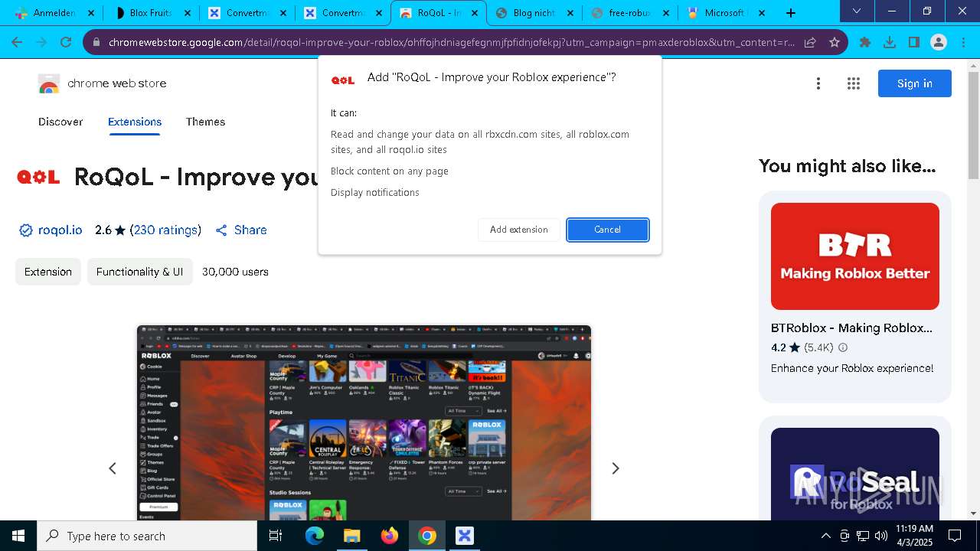Open Task View on the taskbar

point(276,536)
